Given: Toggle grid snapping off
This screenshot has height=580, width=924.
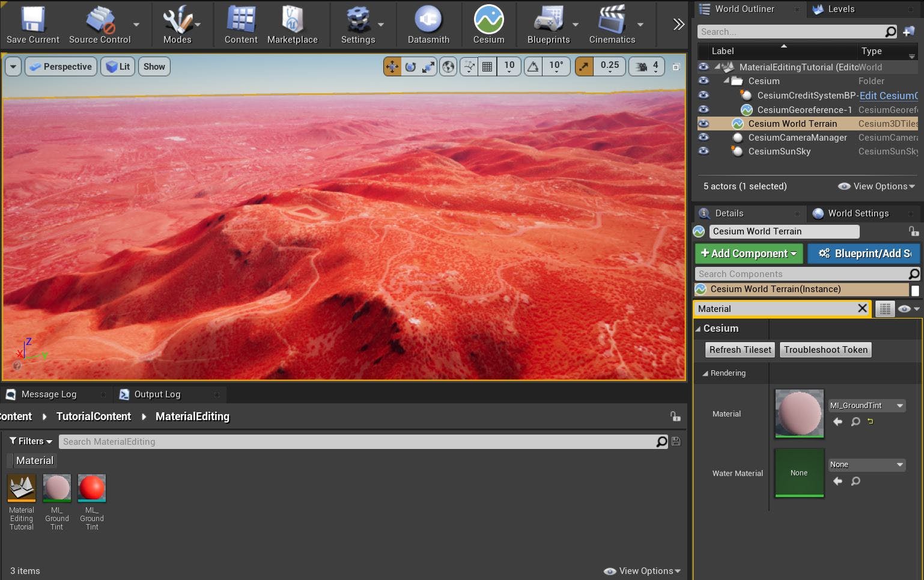Looking at the screenshot, I should [487, 66].
